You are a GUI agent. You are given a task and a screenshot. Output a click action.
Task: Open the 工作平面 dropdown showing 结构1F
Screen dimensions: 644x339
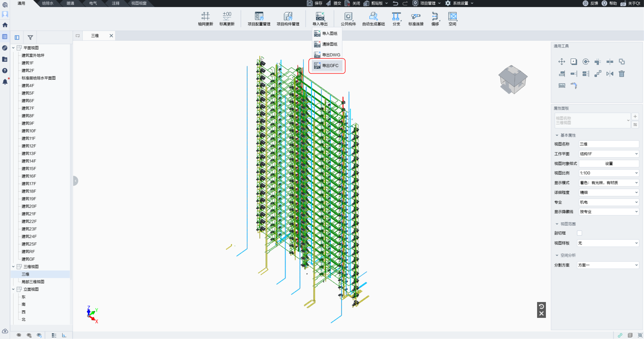click(609, 154)
